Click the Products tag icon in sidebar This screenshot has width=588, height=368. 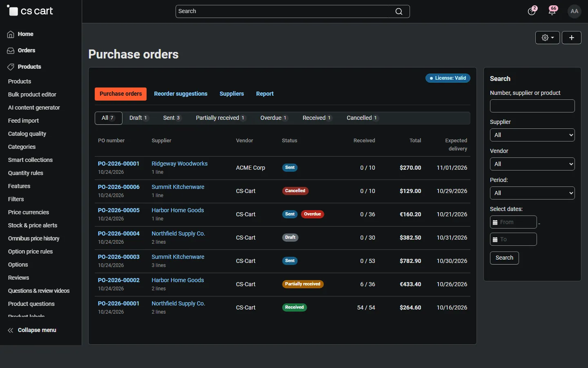tap(11, 67)
